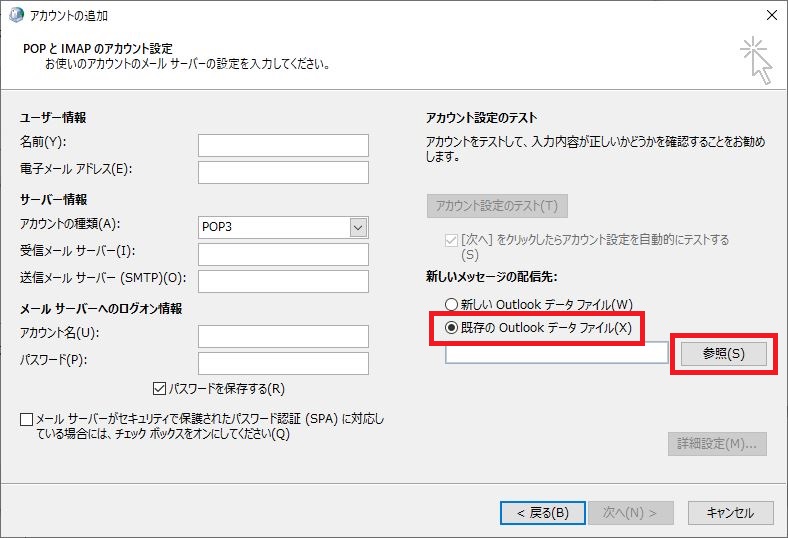This screenshot has height=538, width=788.
Task: Click the パスワード(P) input field
Action: point(283,363)
